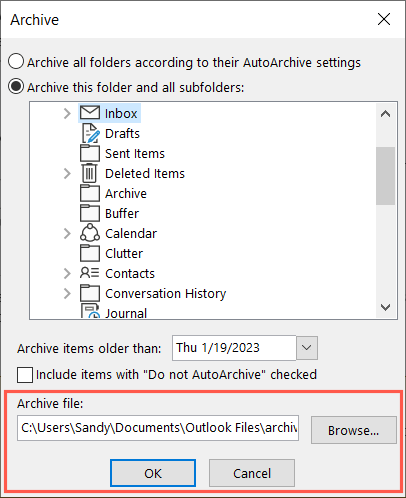Image resolution: width=406 pixels, height=498 pixels.
Task: Open the Archive items older than date dropdown
Action: click(307, 348)
